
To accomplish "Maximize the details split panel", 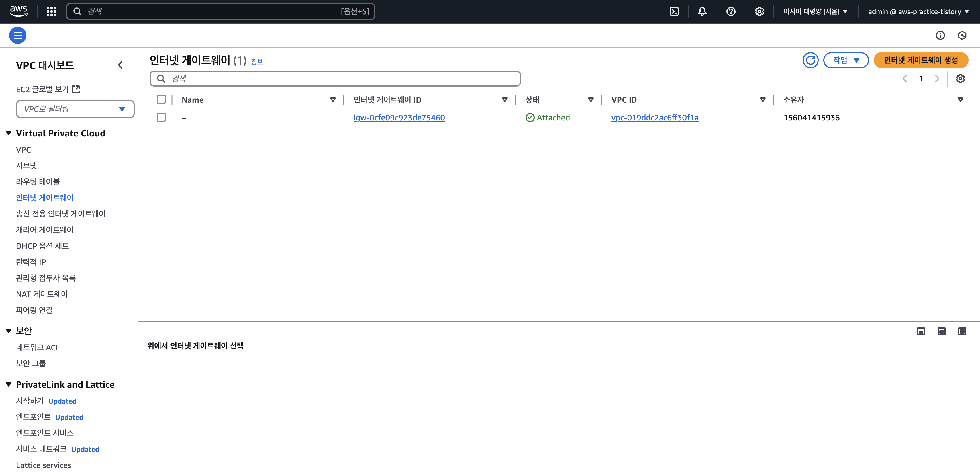I will (962, 331).
